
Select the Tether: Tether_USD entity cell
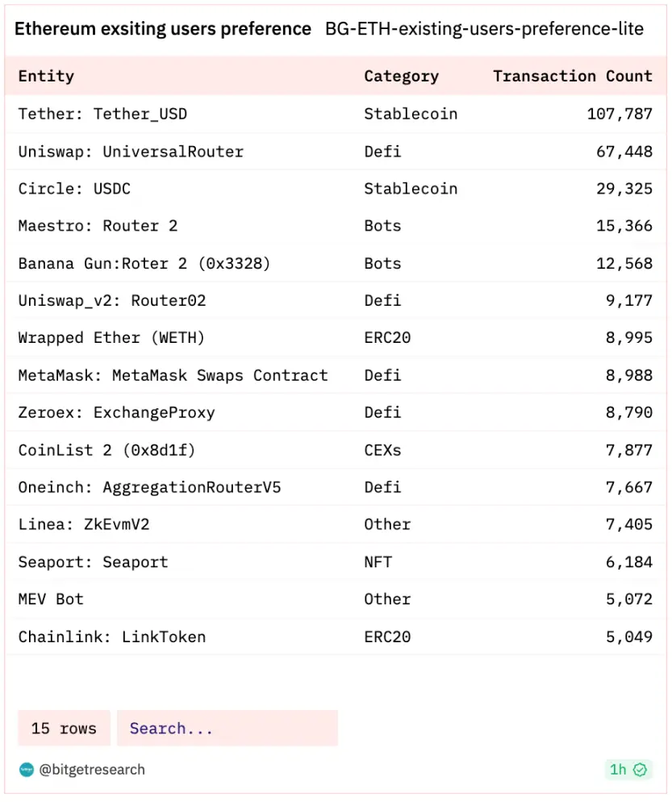102,114
